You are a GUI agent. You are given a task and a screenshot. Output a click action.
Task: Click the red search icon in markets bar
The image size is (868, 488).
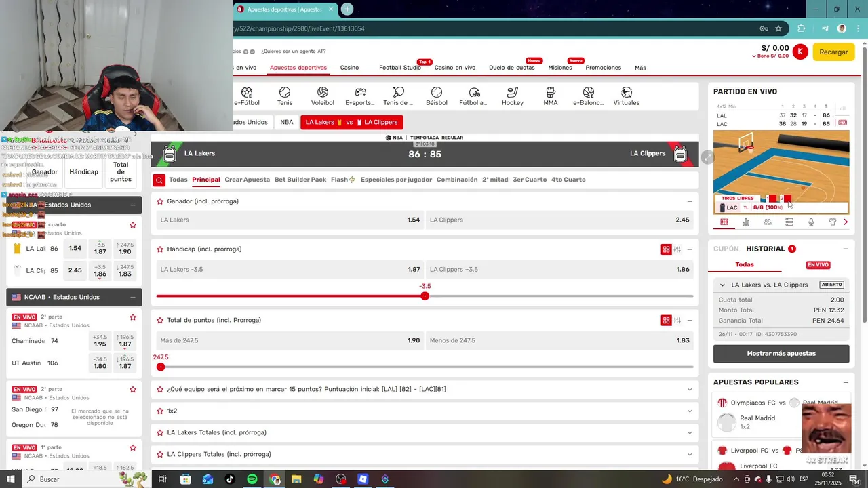159,180
